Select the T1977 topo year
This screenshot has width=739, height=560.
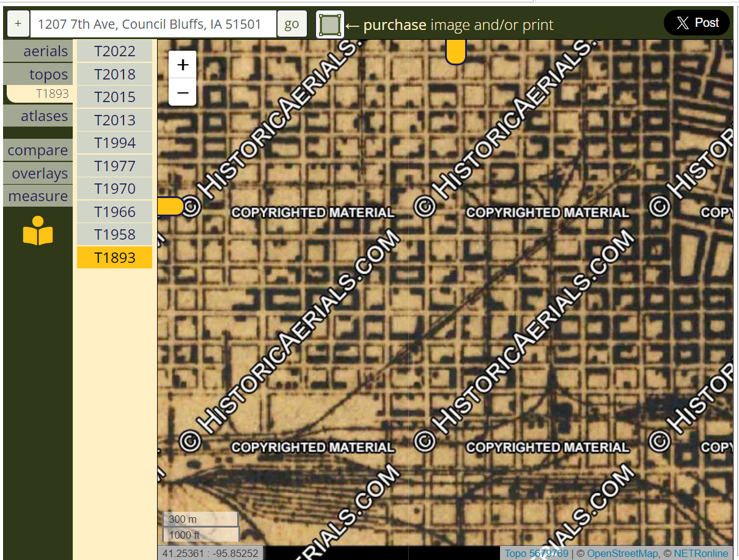point(115,166)
